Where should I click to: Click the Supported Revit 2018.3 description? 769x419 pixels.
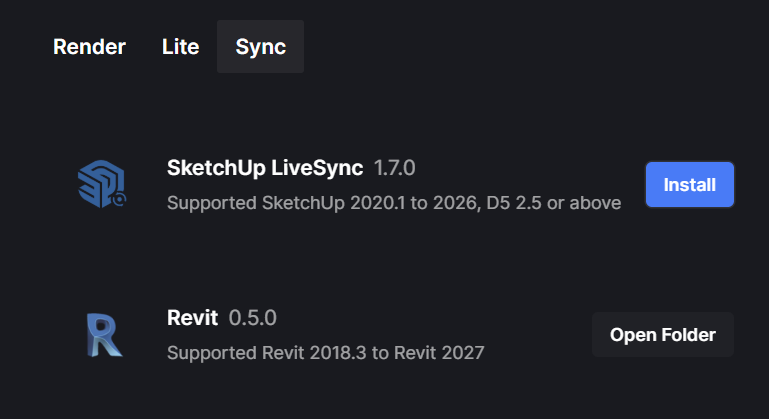(x=326, y=353)
